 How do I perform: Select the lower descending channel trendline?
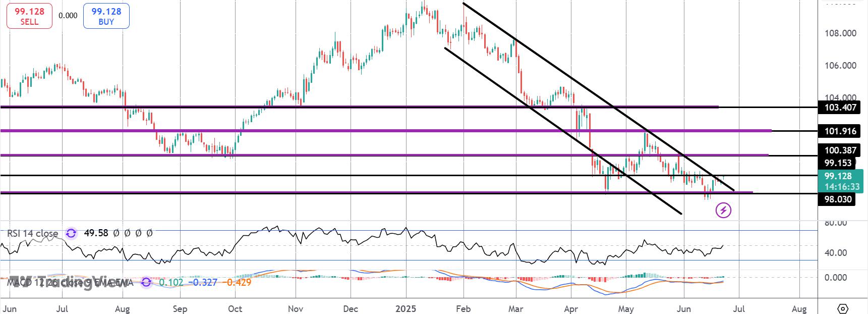pos(563,131)
